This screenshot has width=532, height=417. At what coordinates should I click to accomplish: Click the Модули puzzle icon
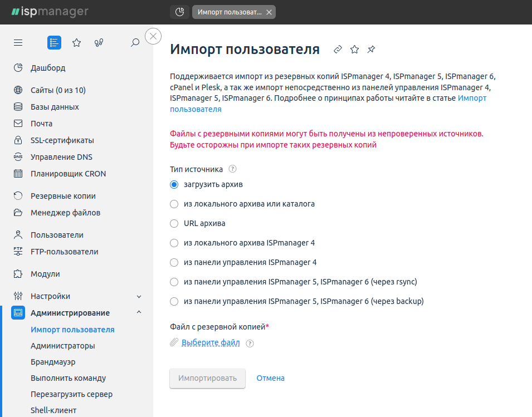pyautogui.click(x=18, y=274)
